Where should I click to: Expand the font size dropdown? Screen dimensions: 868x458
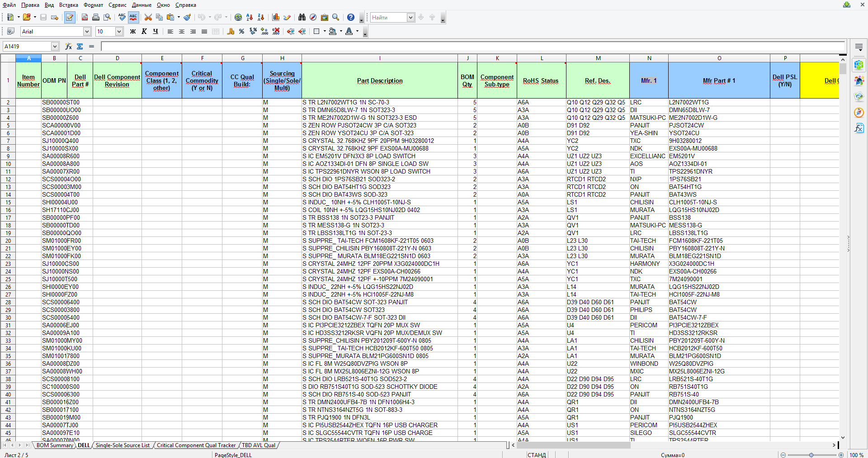[x=119, y=31]
